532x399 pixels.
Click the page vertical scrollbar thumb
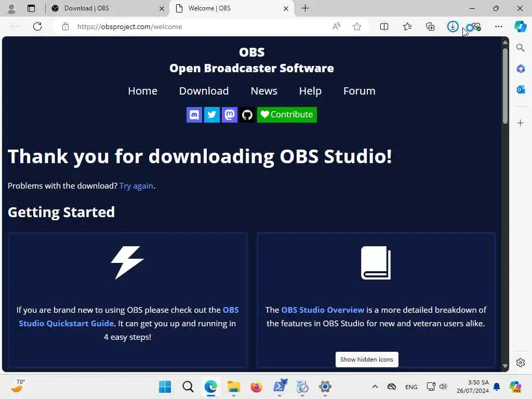(505, 86)
